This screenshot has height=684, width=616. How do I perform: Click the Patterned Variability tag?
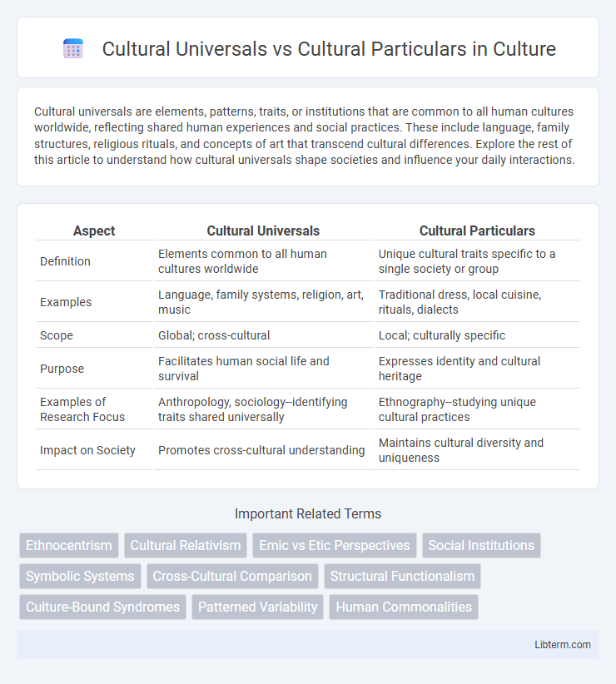(x=257, y=607)
